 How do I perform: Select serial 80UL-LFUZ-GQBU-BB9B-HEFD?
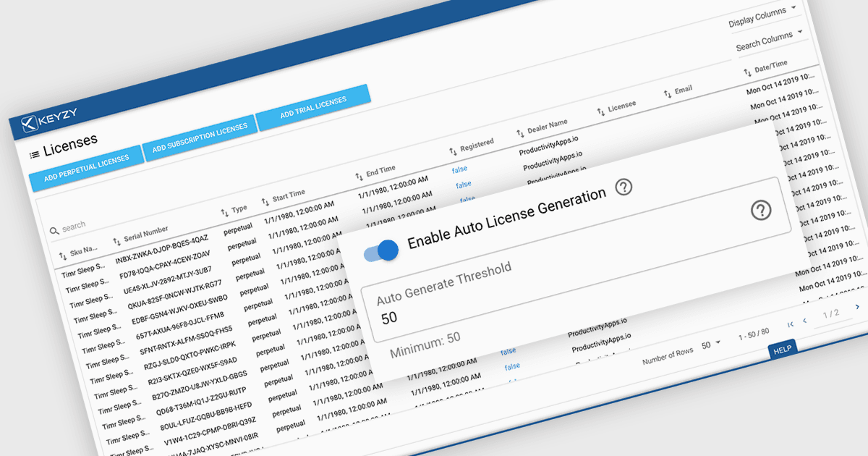pyautogui.click(x=207, y=418)
